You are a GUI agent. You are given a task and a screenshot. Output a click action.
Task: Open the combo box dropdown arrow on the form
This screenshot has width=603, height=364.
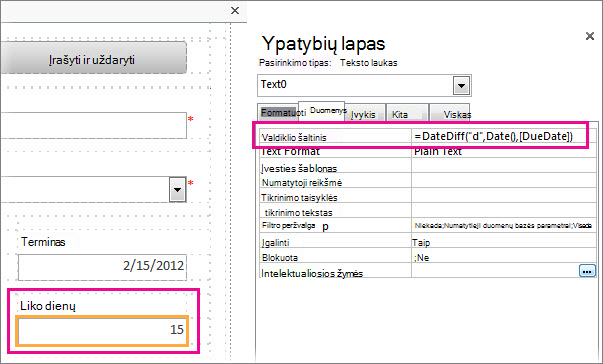177,189
